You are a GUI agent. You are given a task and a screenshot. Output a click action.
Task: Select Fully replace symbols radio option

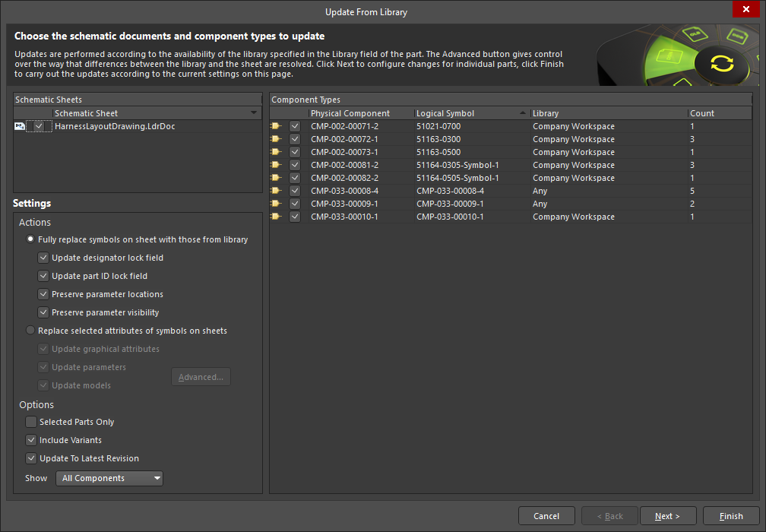click(x=30, y=239)
